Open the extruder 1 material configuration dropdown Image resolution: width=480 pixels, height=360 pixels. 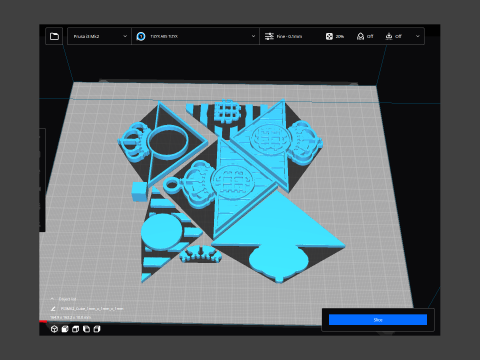[x=196, y=36]
